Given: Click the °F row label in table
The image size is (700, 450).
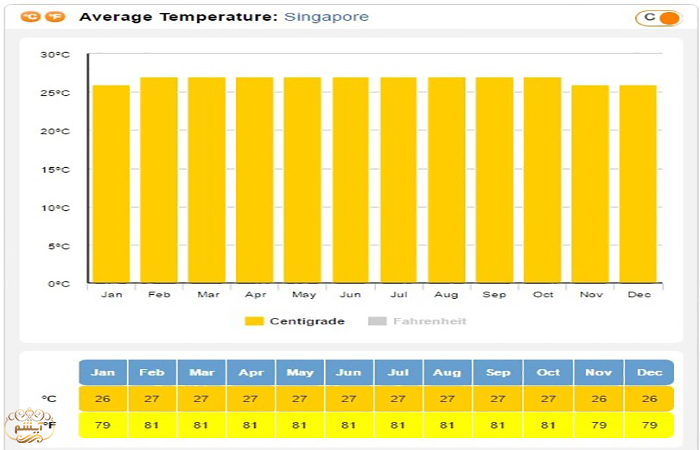Looking at the screenshot, I should pyautogui.click(x=48, y=425).
